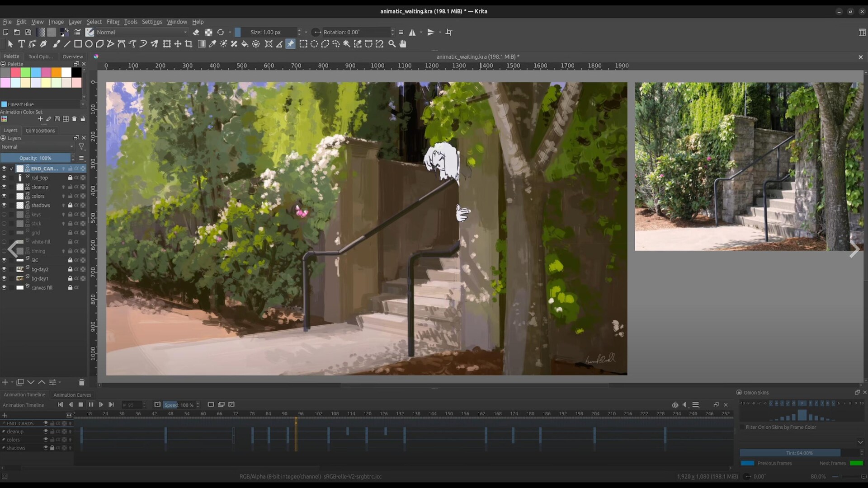Hide the cleanup layer
The image size is (868, 488).
[4, 187]
